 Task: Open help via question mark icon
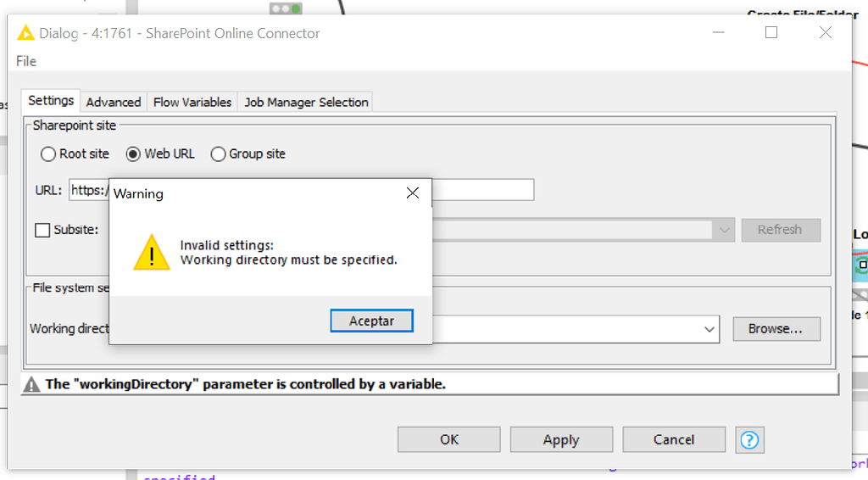[749, 440]
